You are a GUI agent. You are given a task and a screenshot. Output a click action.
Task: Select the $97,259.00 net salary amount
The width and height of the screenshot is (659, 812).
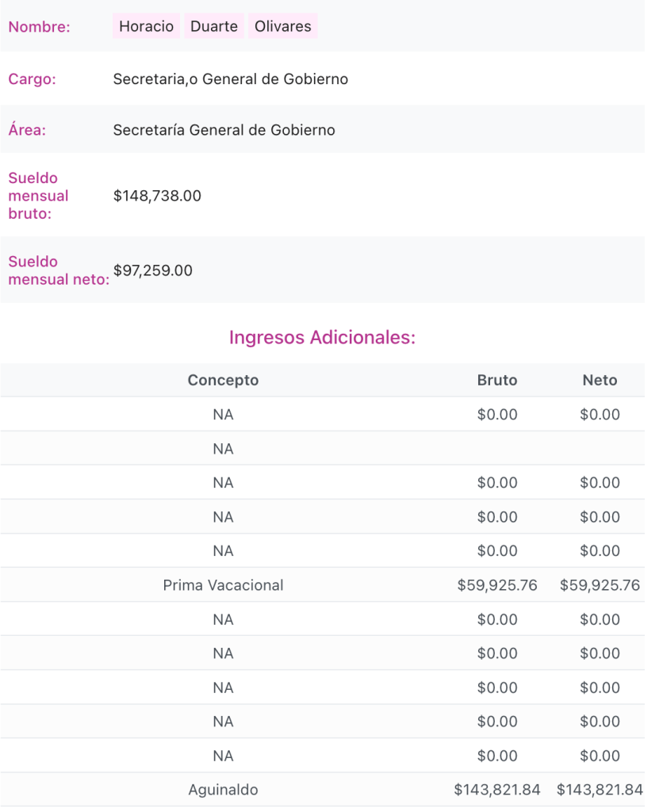coord(152,270)
